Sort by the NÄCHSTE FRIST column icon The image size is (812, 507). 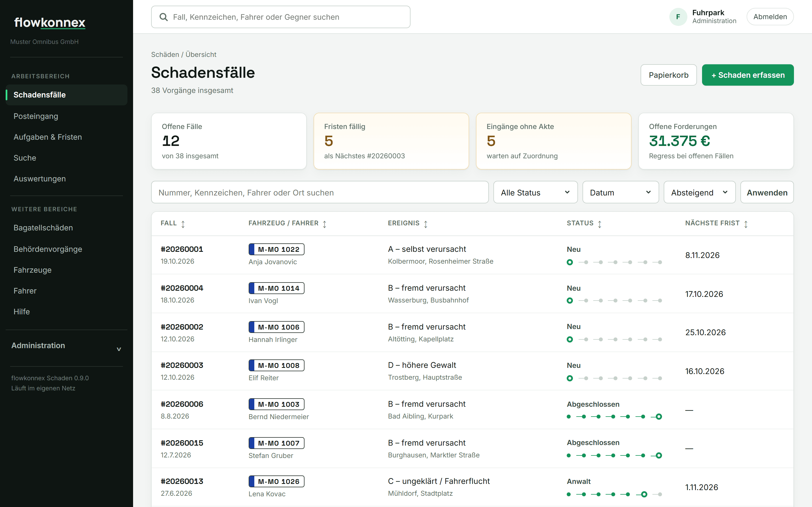click(745, 224)
